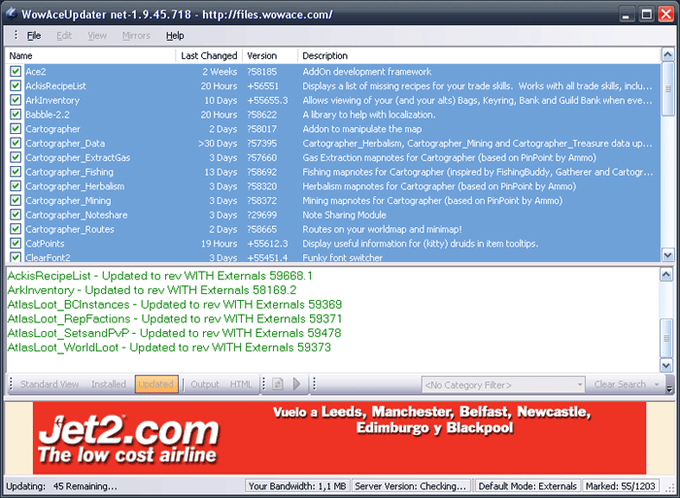This screenshot has height=498, width=680.
Task: Select the Cartographer_Mining row name
Action: point(68,200)
